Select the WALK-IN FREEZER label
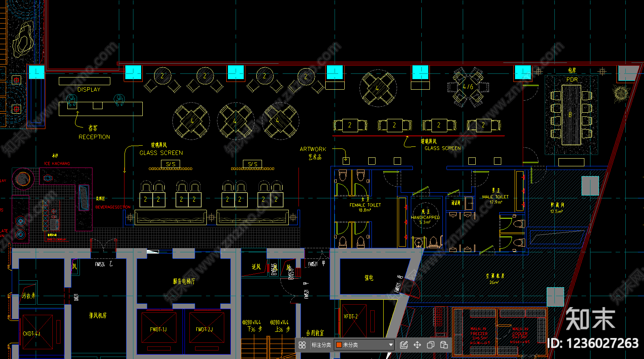The height and width of the screenshot is (359, 644). point(479,331)
